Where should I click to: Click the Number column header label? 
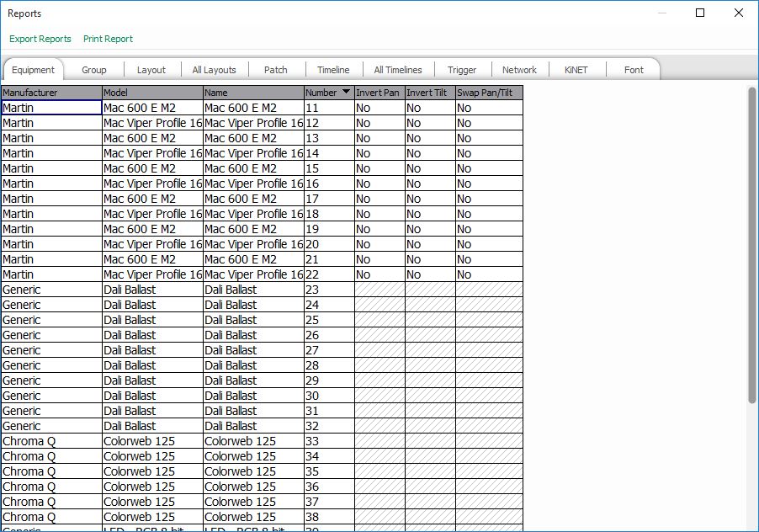[321, 93]
